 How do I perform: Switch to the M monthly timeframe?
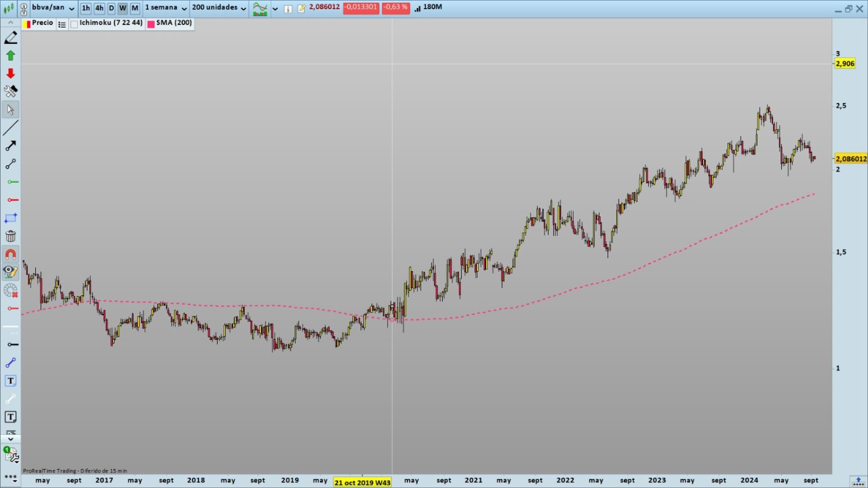point(135,8)
